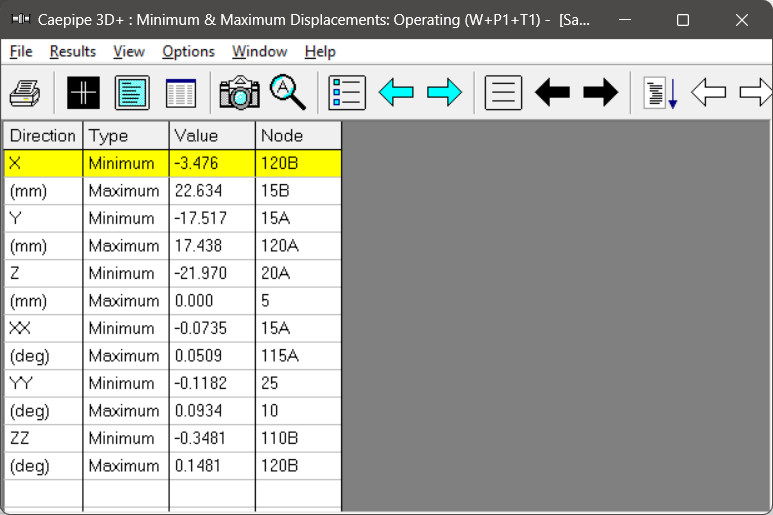The image size is (773, 515).
Task: Open the File menu
Action: tap(21, 51)
